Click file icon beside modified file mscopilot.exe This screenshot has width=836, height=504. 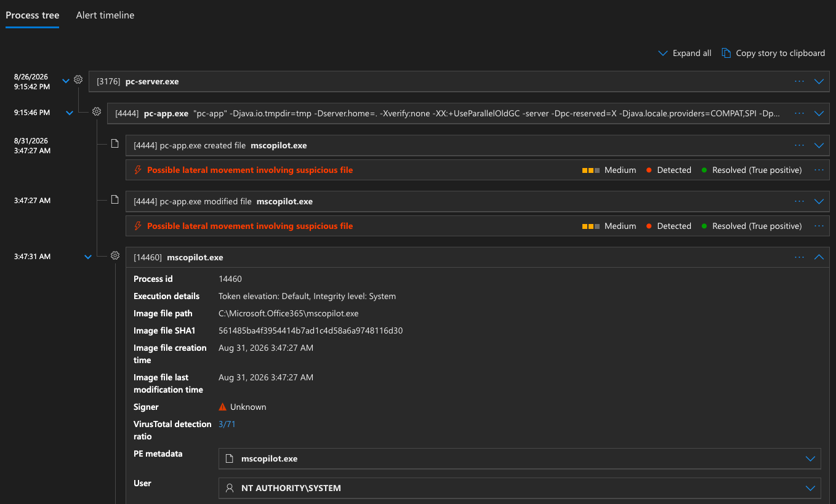[115, 199]
